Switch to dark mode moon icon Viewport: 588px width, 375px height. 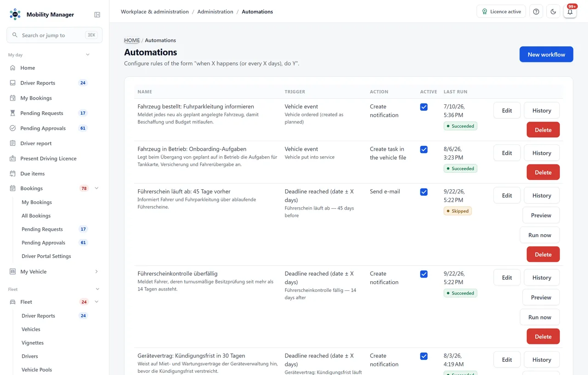pyautogui.click(x=553, y=11)
